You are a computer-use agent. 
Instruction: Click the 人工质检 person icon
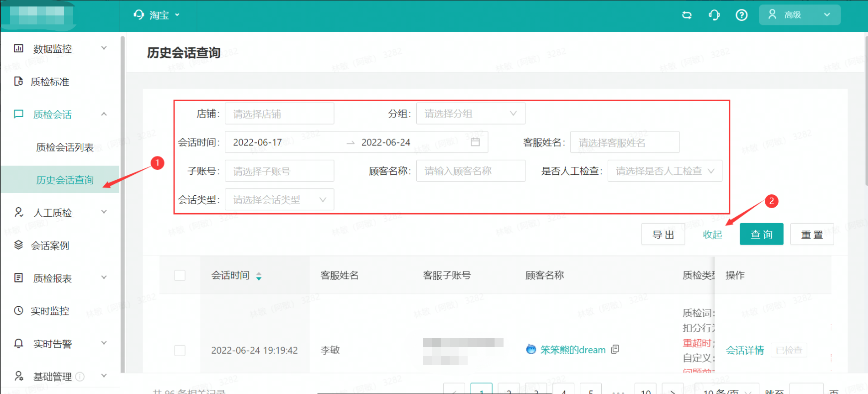(x=18, y=212)
